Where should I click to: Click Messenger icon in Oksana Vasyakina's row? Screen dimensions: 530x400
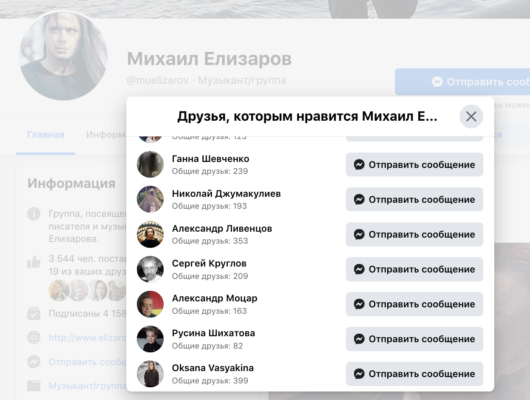pos(359,374)
